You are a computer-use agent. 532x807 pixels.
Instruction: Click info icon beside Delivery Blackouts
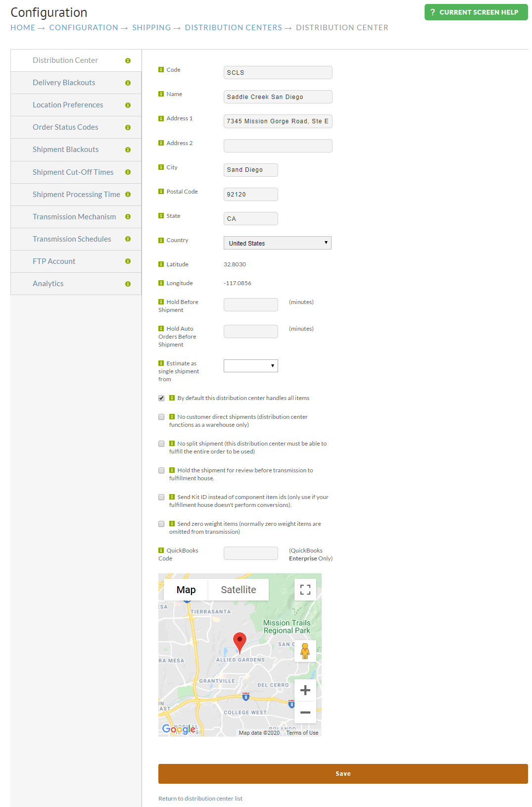click(128, 83)
